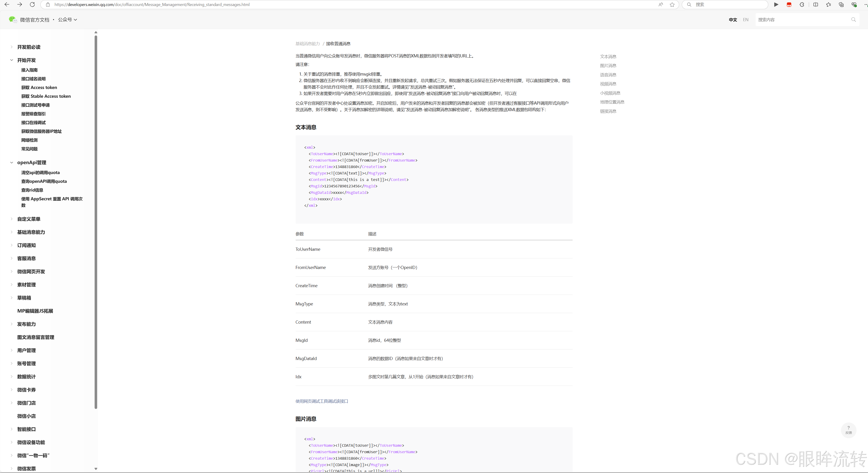The width and height of the screenshot is (868, 473).
Task: Select 中文 language option
Action: point(733,20)
